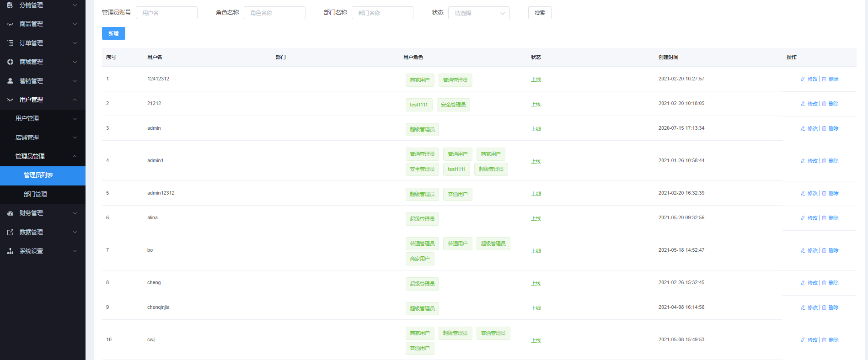Click the trash icon for user alina
The image size is (868, 360).
click(x=824, y=218)
